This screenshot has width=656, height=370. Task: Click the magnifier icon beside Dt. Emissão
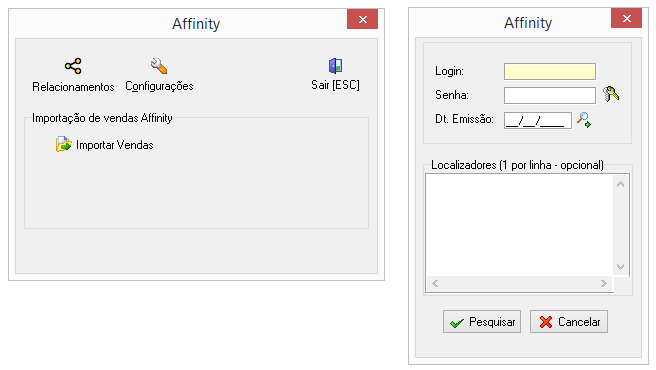pos(584,120)
